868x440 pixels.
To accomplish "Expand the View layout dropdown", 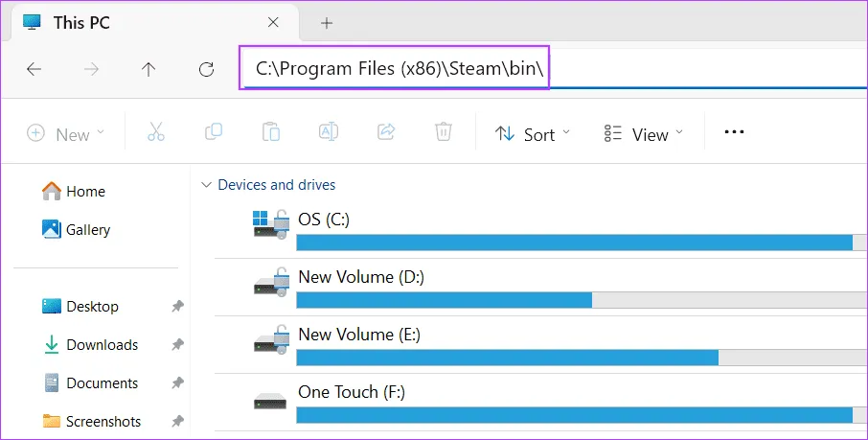I will tap(644, 134).
